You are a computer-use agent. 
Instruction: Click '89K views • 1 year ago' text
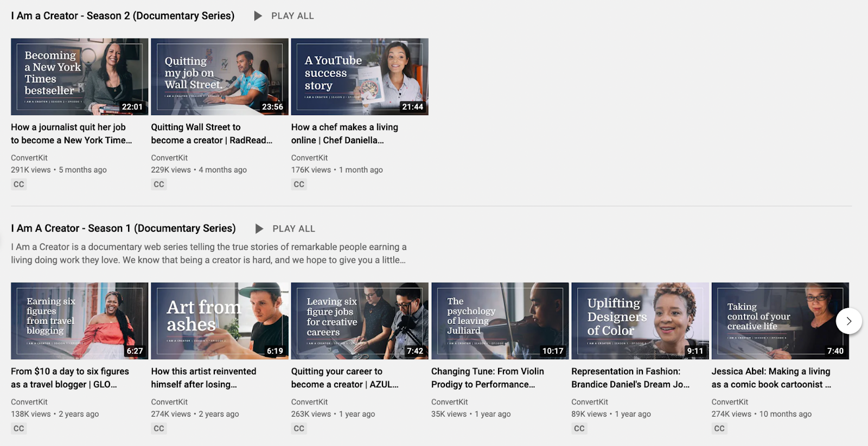611,414
